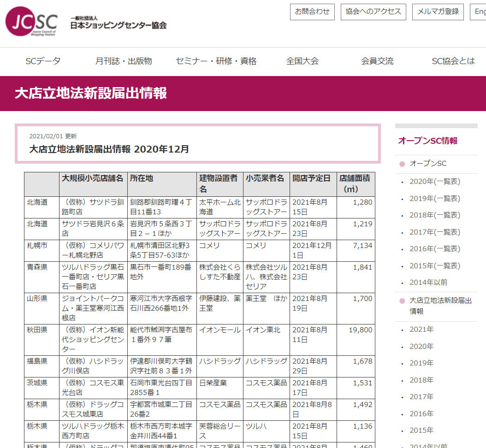Open the セミナー・研修・資格 menu

tap(215, 60)
